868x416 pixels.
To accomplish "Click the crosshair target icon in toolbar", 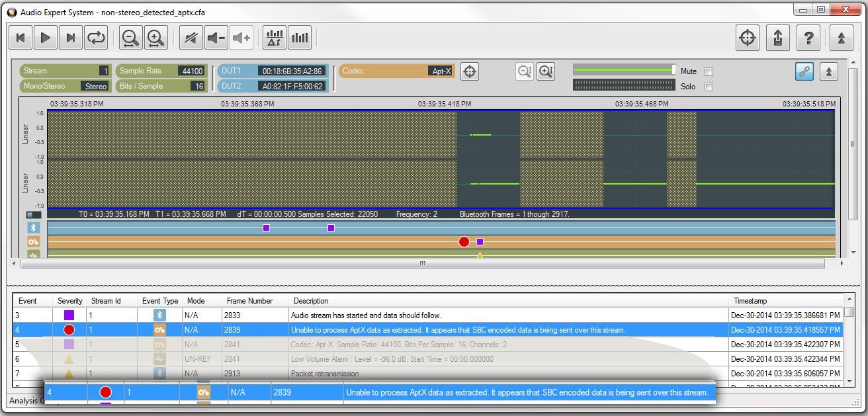I will (748, 38).
